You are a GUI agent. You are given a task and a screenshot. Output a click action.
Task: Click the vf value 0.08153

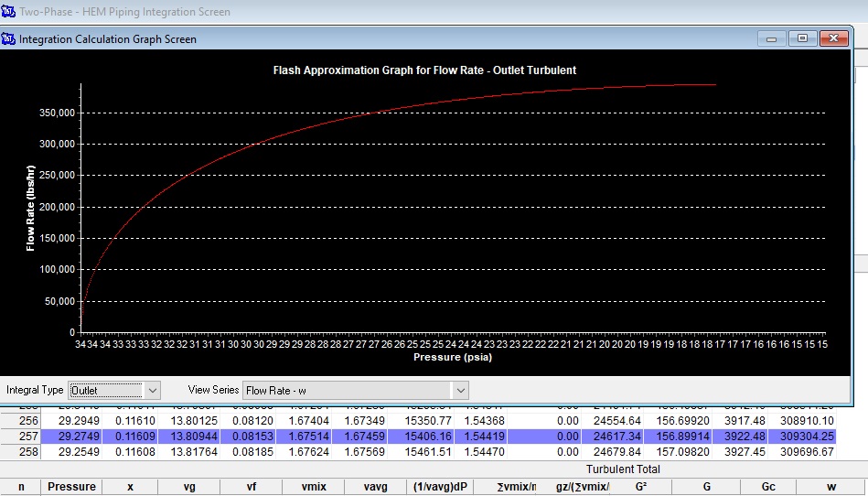pos(253,437)
